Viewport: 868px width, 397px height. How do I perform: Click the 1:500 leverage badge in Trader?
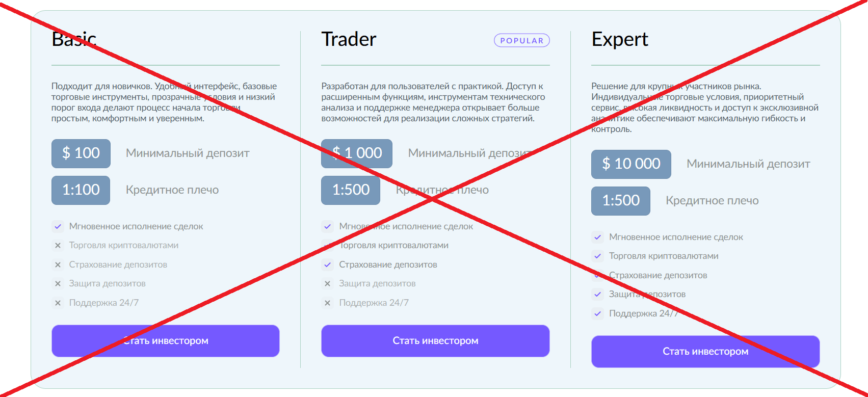[x=351, y=190]
